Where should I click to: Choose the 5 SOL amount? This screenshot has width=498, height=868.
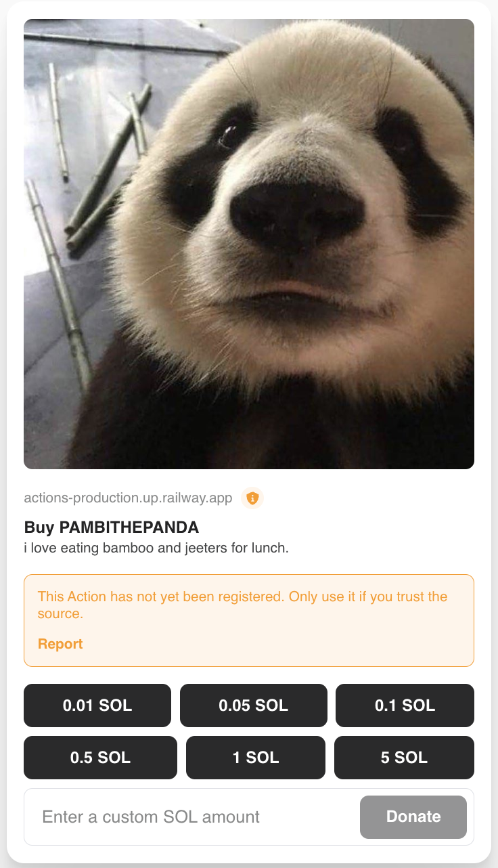click(404, 758)
